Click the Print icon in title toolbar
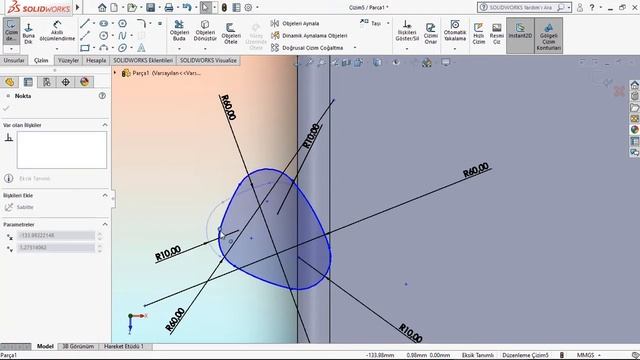 coord(169,7)
